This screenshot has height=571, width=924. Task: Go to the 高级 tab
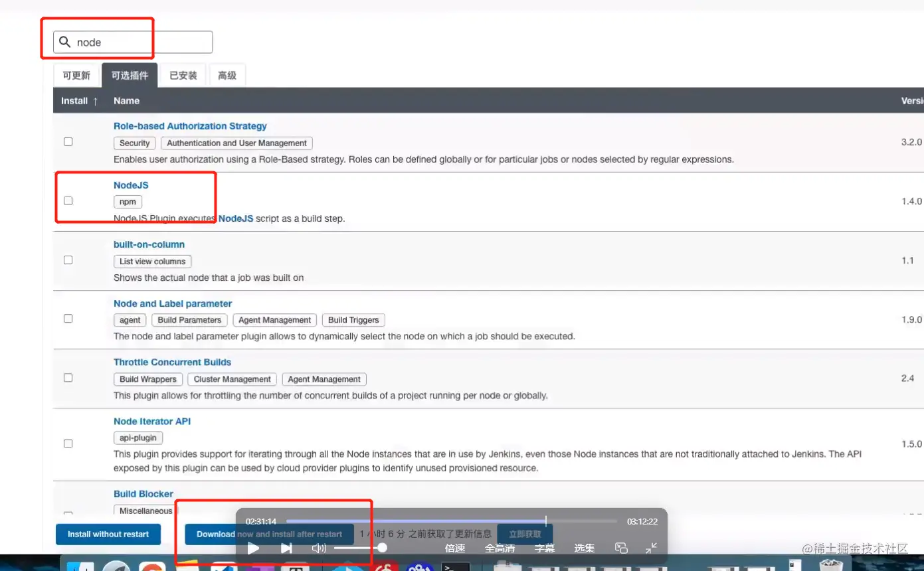click(227, 75)
